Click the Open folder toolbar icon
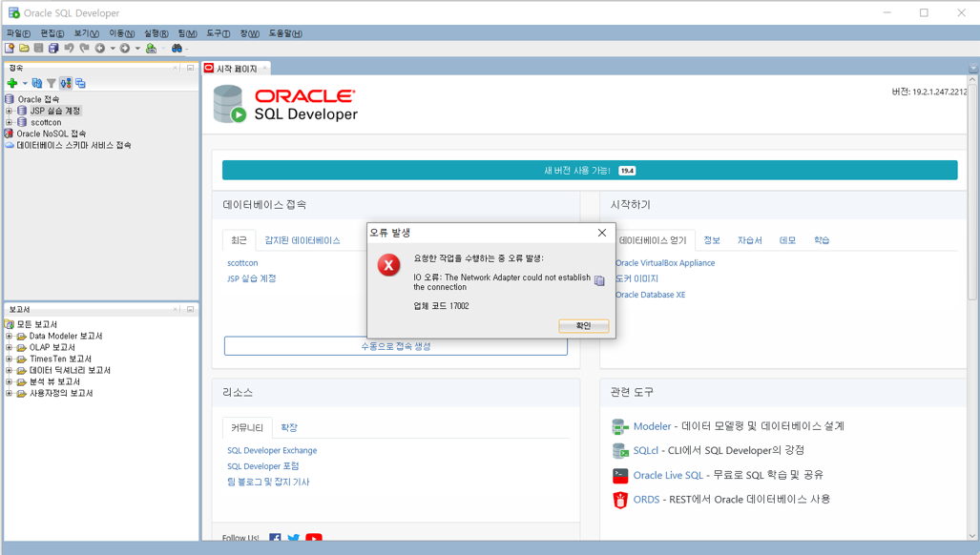Screen dimensions: 980x555 click(x=24, y=48)
